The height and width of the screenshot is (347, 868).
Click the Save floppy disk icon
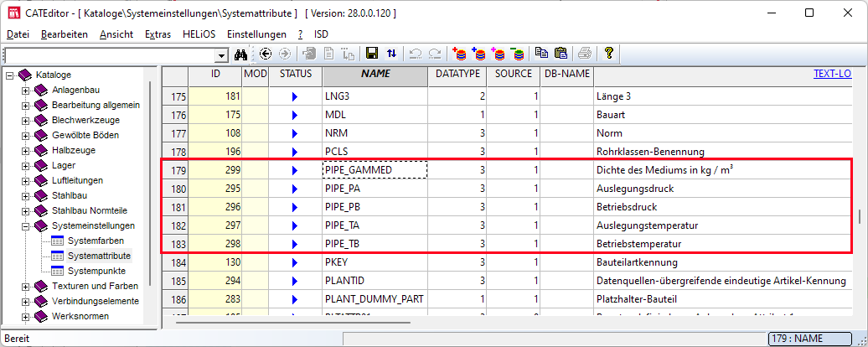(372, 54)
